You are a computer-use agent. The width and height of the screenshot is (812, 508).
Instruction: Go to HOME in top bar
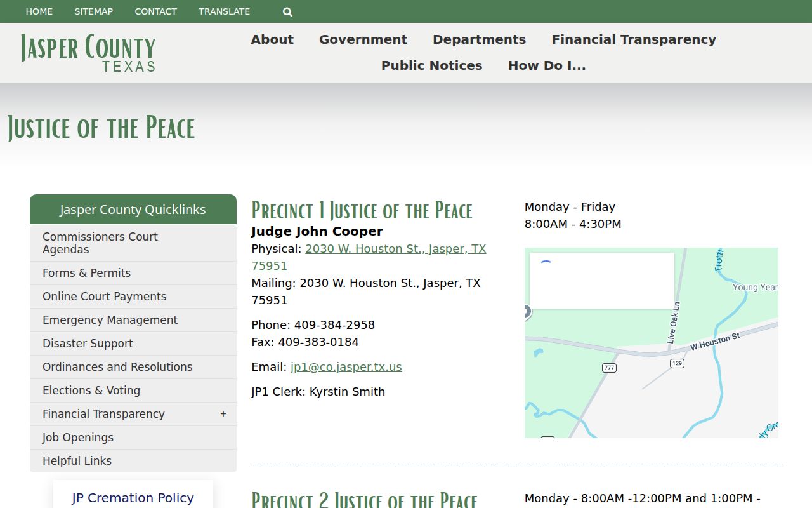point(39,11)
